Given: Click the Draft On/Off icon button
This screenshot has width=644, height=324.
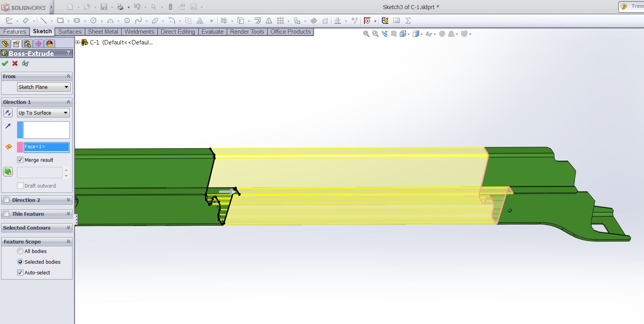Looking at the screenshot, I should pos(8,172).
